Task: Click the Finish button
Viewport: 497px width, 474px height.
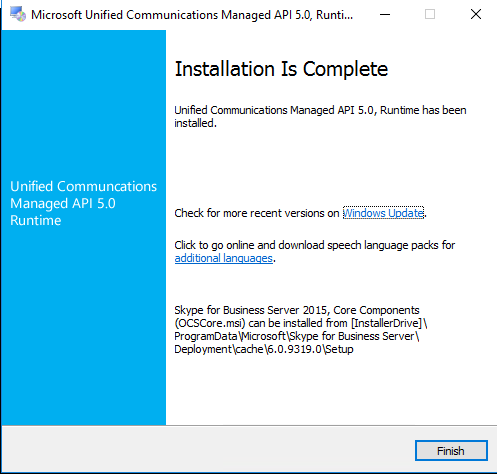Action: click(451, 451)
